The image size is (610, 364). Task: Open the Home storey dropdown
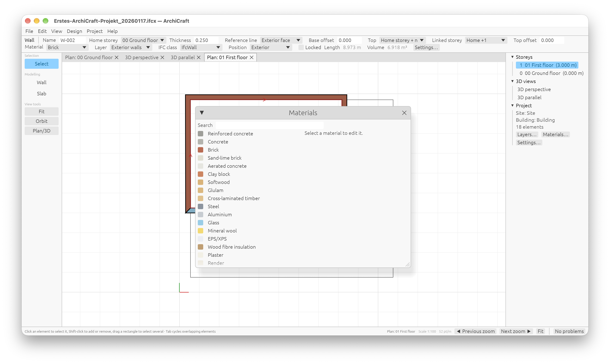tap(143, 40)
